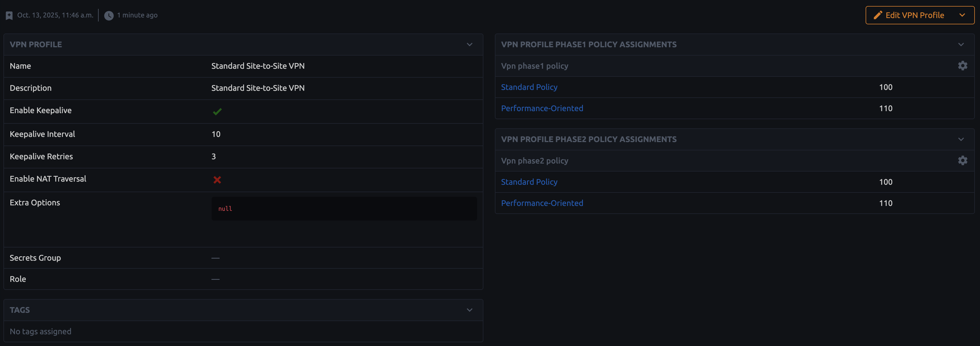Viewport: 980px width, 346px height.
Task: Open the Standard Policy phase2 link
Action: tap(529, 182)
